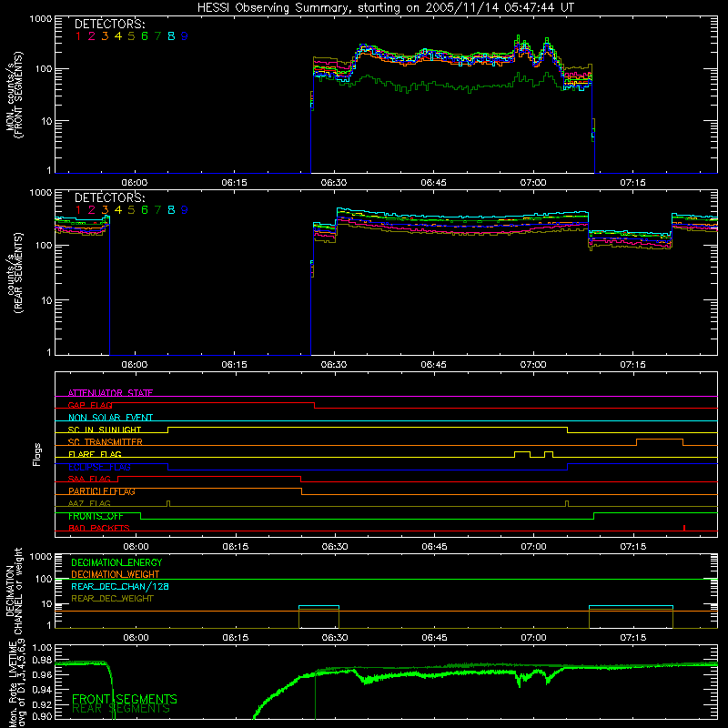728x728 pixels.
Task: Click the red BAD_PACKETS spike marker
Action: coord(684,528)
